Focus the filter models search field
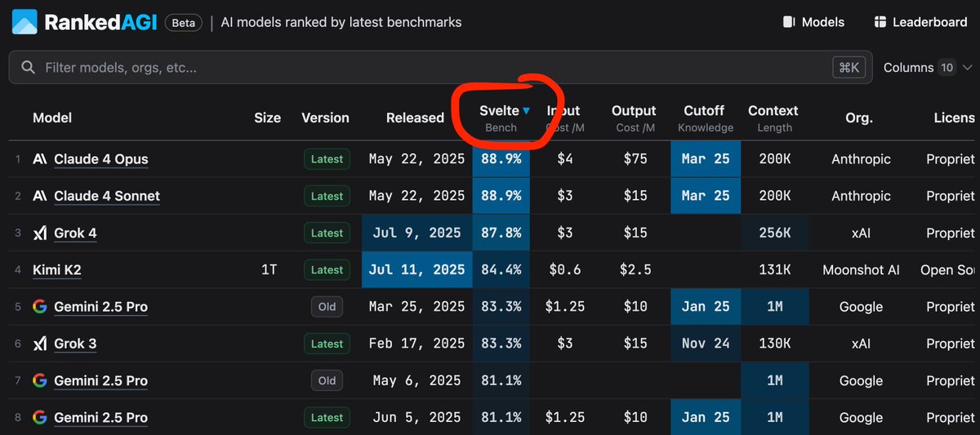The image size is (980, 435). pyautogui.click(x=440, y=68)
